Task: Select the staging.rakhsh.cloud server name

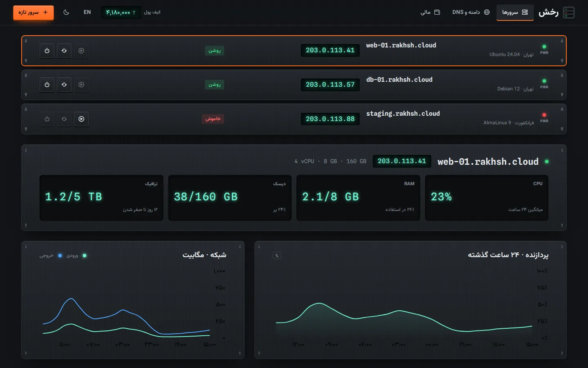Action: [x=403, y=114]
